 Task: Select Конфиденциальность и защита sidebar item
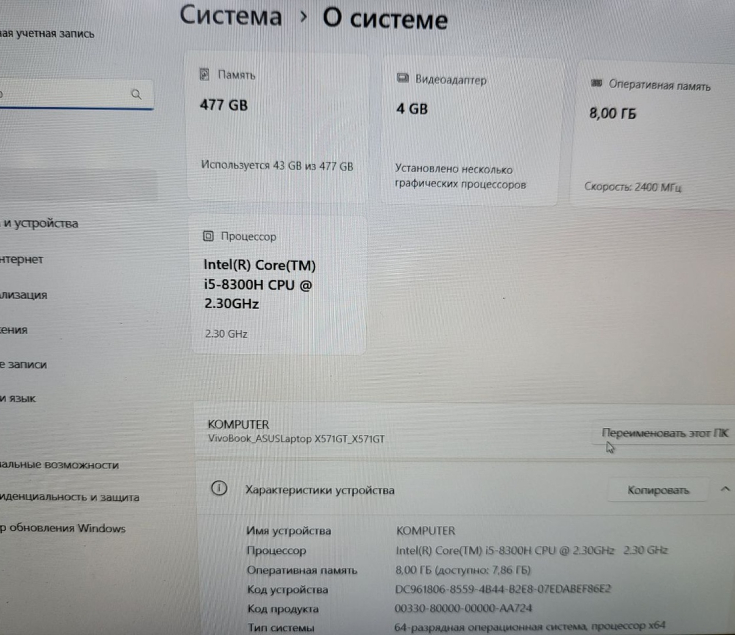(x=69, y=497)
